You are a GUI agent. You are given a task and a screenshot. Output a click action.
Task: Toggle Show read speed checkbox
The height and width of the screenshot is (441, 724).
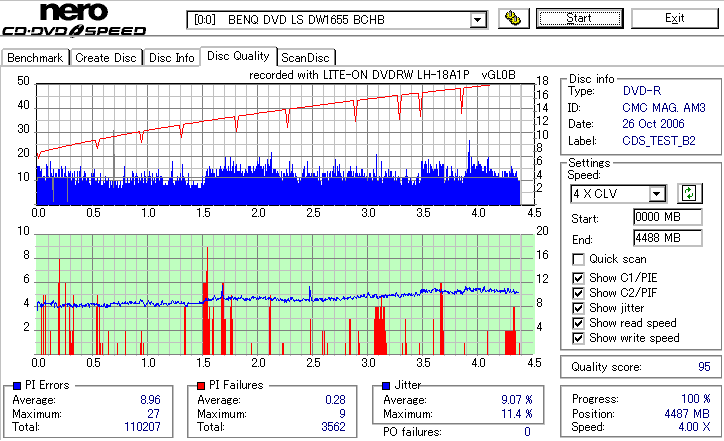click(578, 323)
